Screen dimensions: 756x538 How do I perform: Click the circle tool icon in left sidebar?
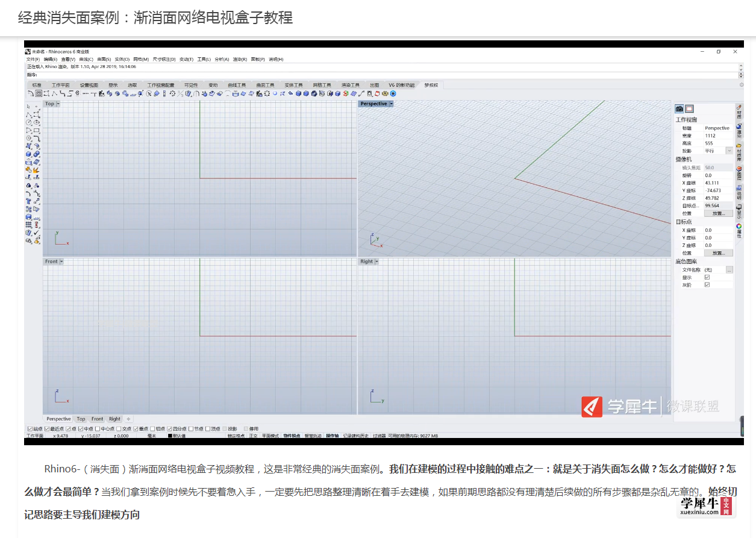29,122
